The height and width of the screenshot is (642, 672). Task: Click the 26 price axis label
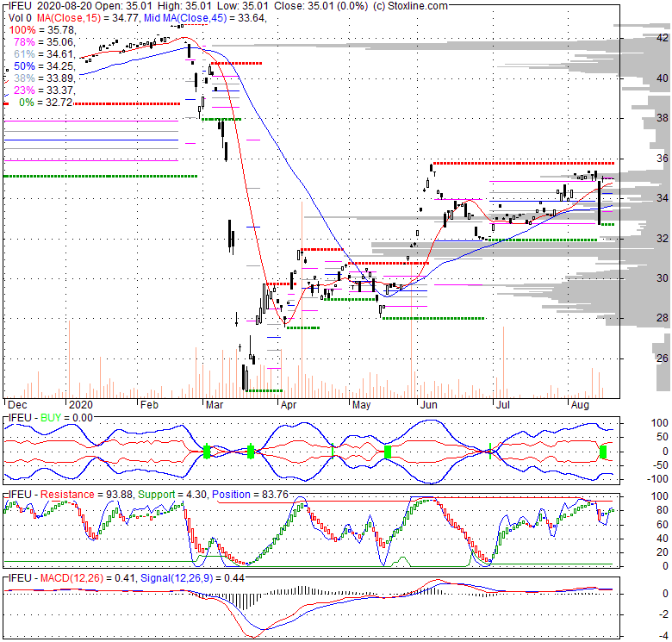click(663, 358)
